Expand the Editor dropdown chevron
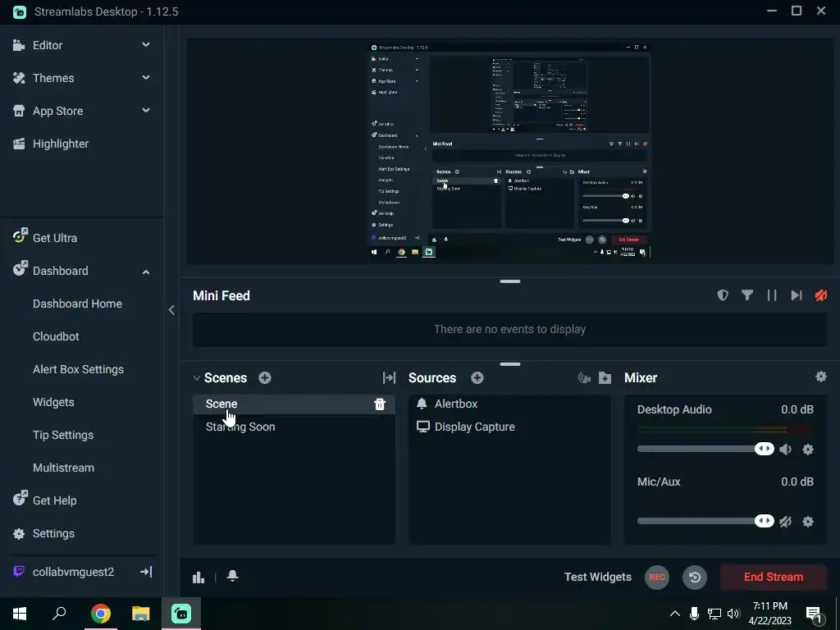840x630 pixels. [146, 45]
